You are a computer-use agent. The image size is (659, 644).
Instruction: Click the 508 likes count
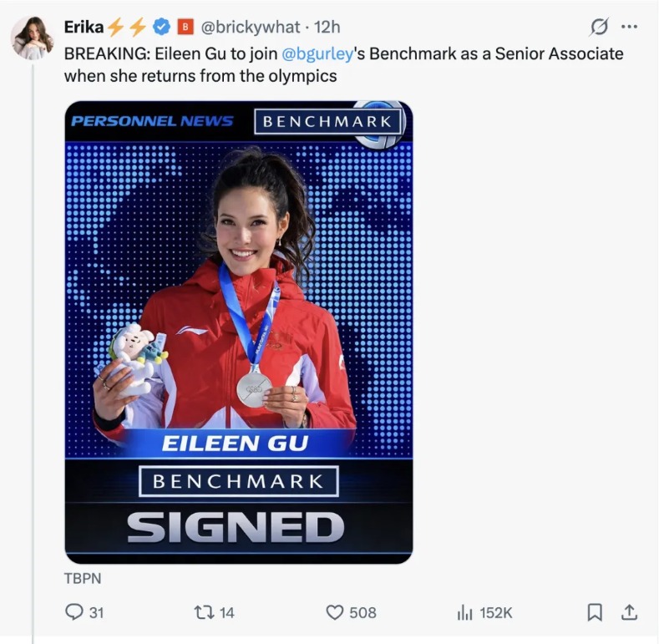362,612
